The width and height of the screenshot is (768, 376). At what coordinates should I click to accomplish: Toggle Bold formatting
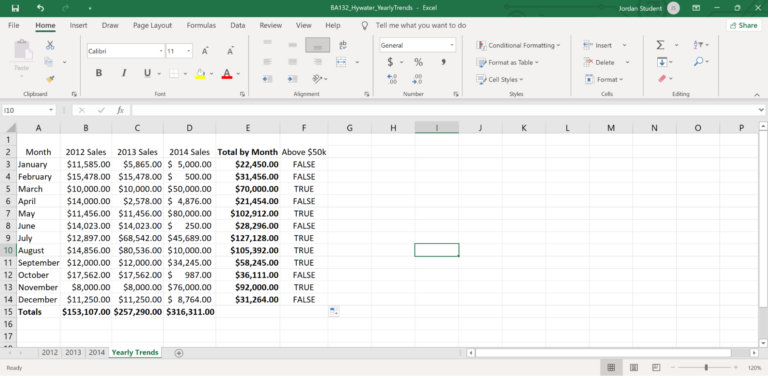coord(99,73)
